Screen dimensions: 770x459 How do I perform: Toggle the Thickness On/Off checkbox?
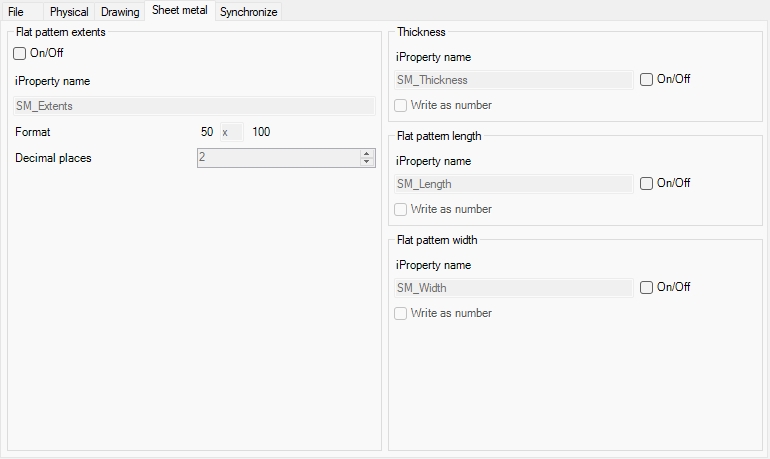647,80
